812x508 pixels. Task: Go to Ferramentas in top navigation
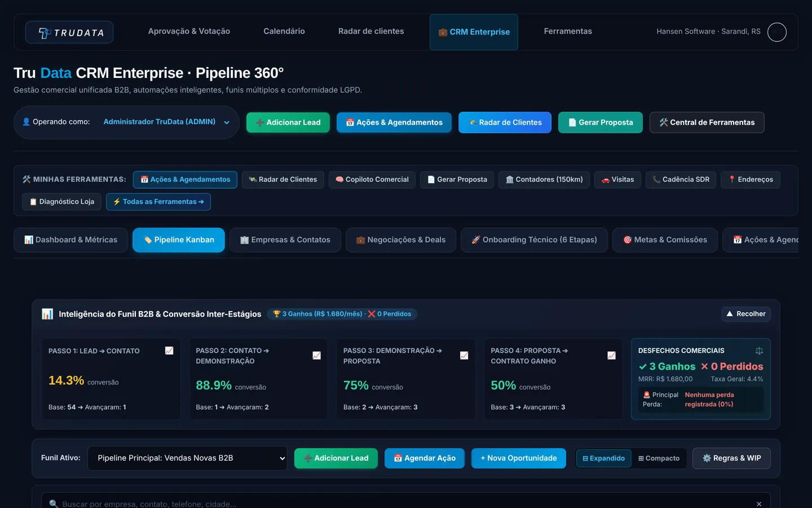[568, 32]
